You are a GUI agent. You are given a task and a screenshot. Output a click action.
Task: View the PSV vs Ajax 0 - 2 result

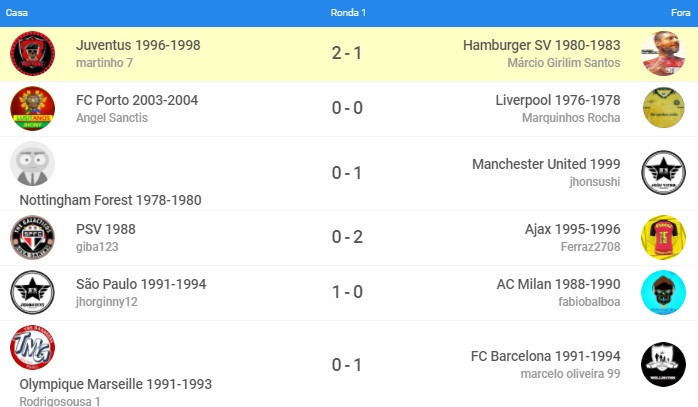[347, 237]
